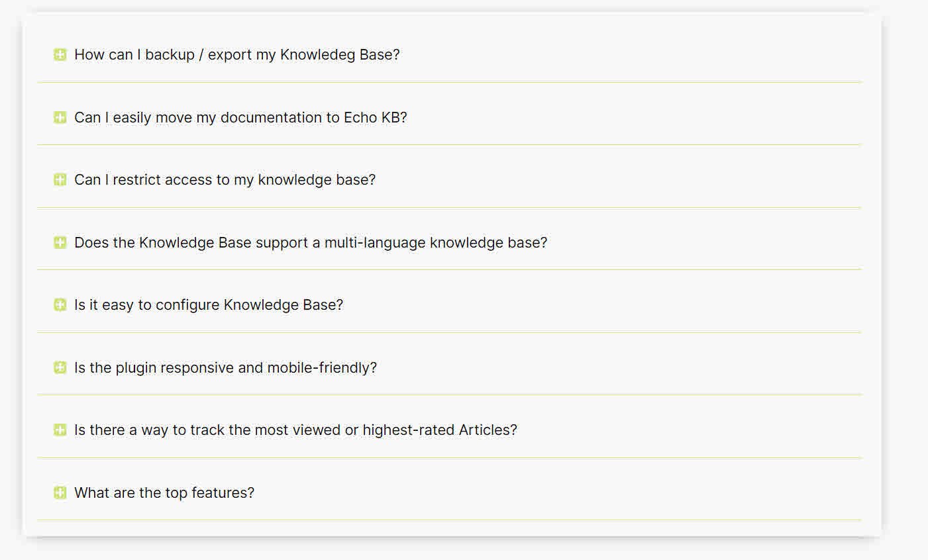Open the multi-language knowledge base question text
The width and height of the screenshot is (928, 560).
[x=311, y=243]
